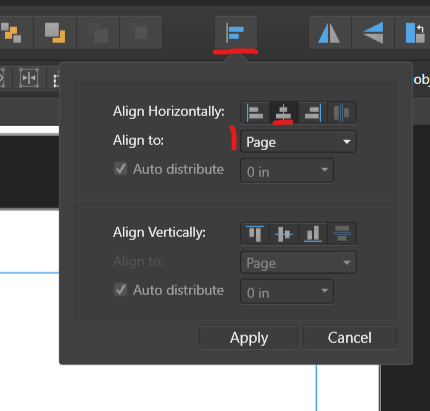Select Align Top vertical icon
The height and width of the screenshot is (411, 430).
[x=255, y=234]
